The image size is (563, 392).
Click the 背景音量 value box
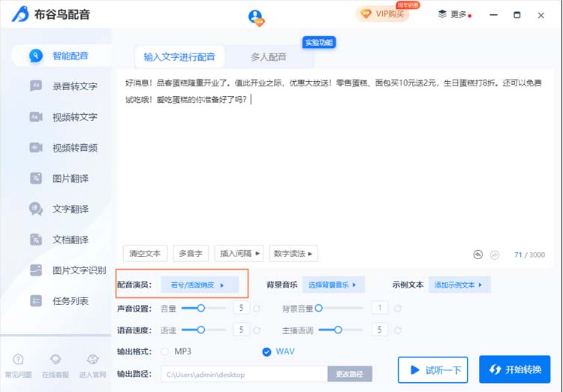point(380,308)
